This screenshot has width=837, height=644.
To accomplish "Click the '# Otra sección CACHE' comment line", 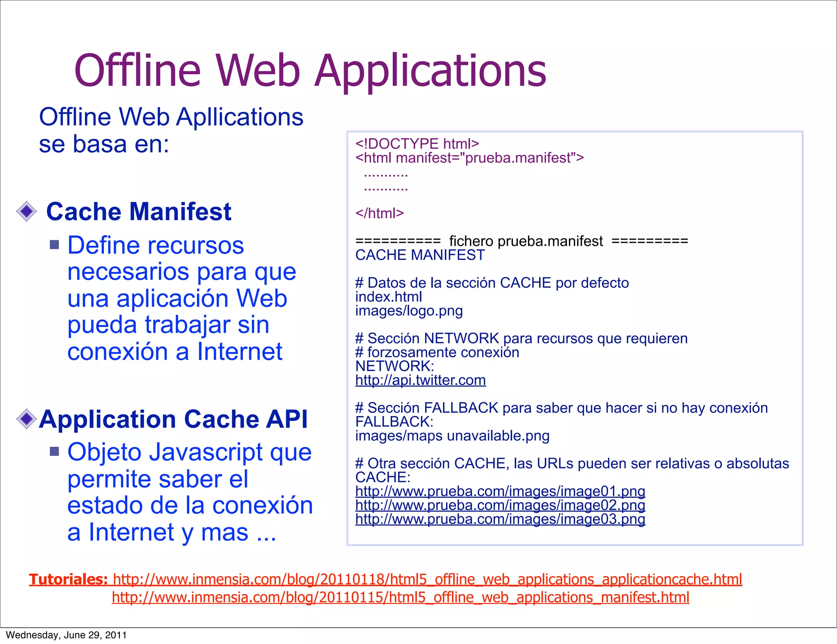I will [x=572, y=463].
